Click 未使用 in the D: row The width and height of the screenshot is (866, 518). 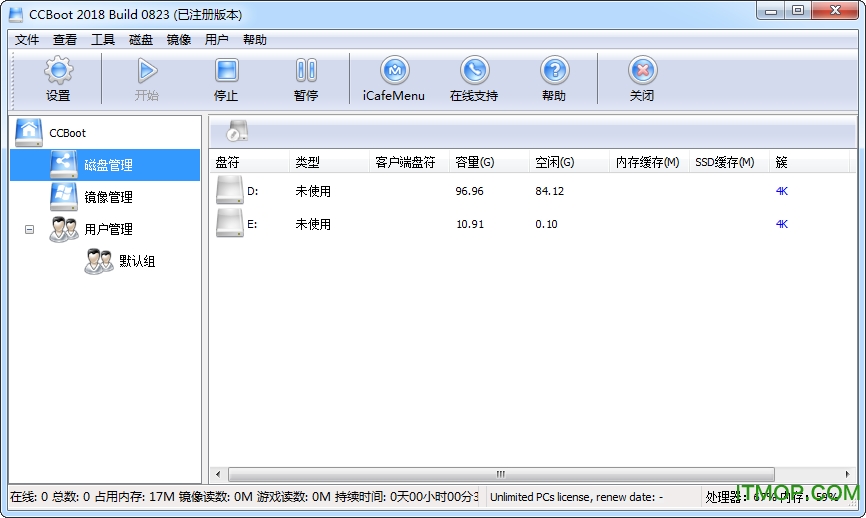coord(313,191)
